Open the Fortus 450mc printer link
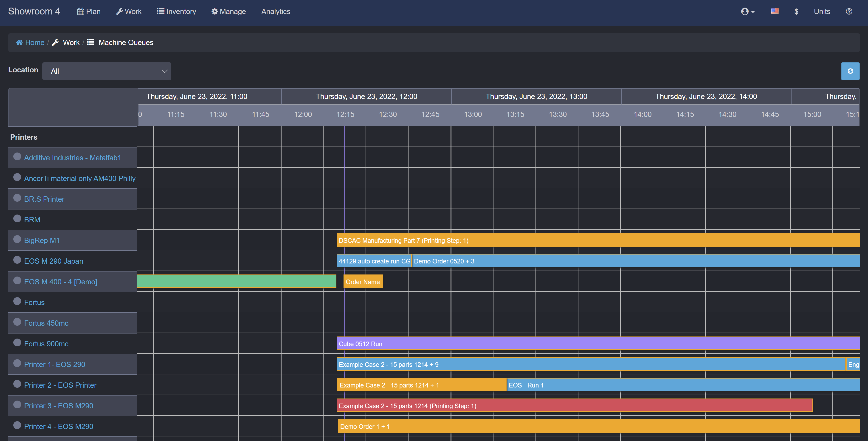 [x=46, y=323]
